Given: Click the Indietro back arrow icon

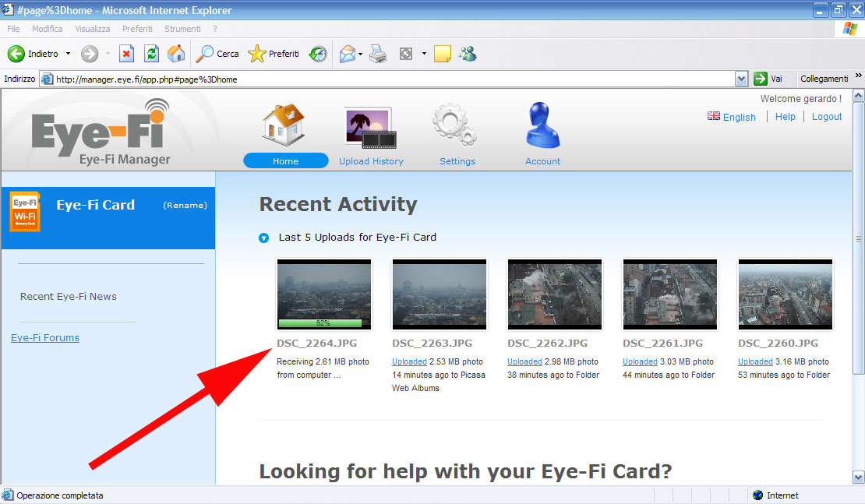Looking at the screenshot, I should [16, 54].
